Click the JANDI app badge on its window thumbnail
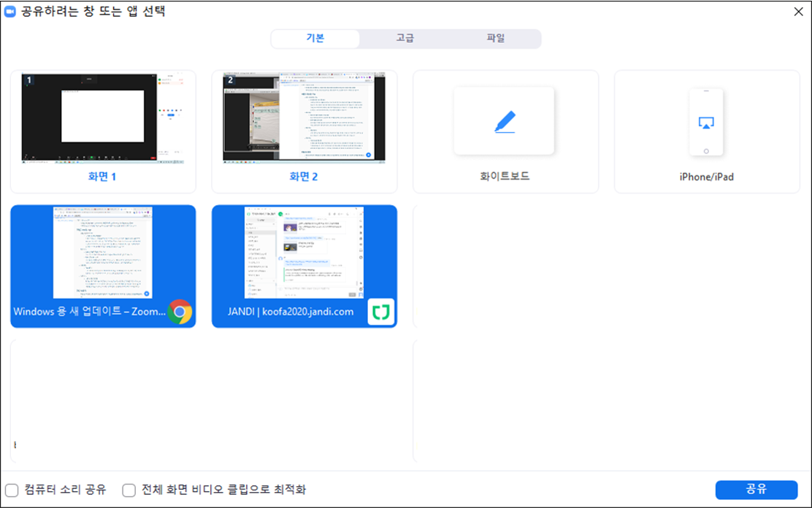812x508 pixels. (381, 309)
